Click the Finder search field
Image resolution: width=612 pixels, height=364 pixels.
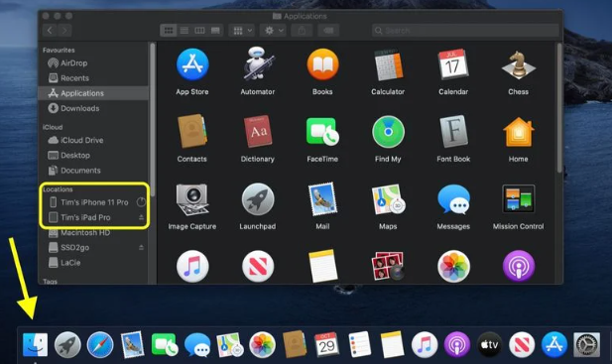pyautogui.click(x=465, y=31)
